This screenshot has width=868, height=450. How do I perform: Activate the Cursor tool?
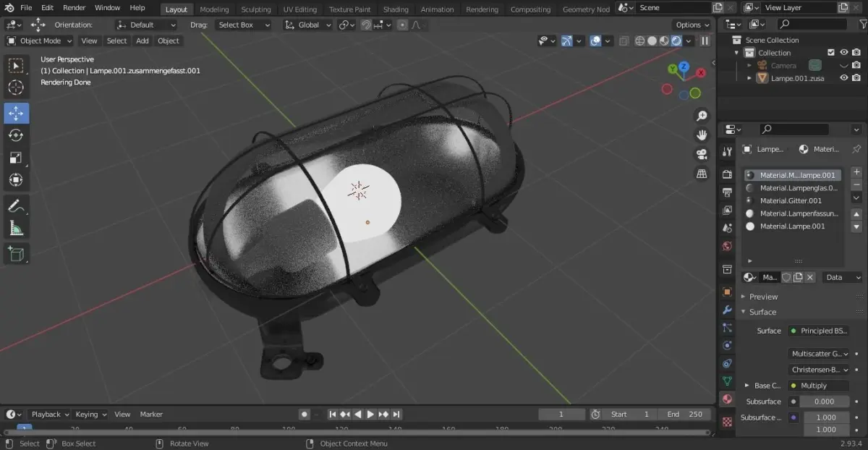coord(16,88)
